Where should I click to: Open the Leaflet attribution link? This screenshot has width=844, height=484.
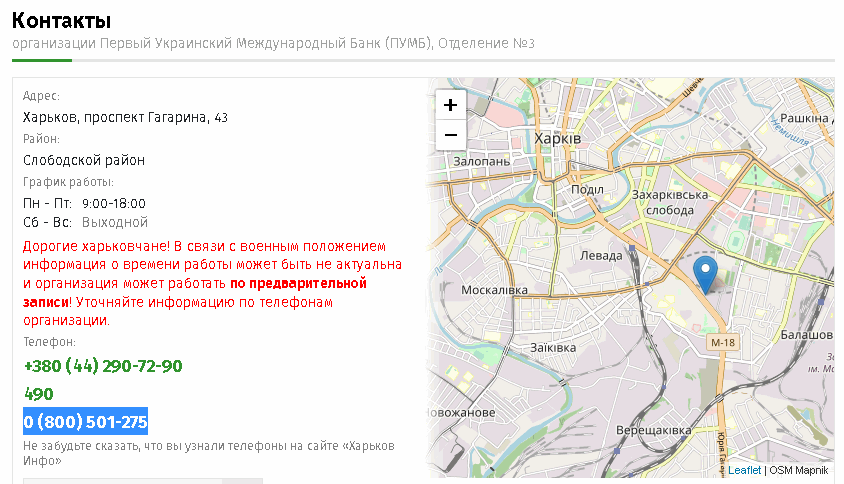744,470
